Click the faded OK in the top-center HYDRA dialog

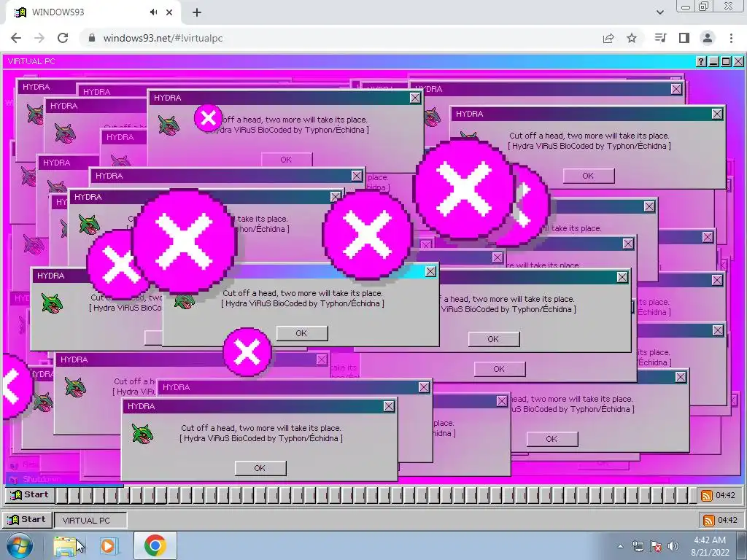pyautogui.click(x=286, y=160)
